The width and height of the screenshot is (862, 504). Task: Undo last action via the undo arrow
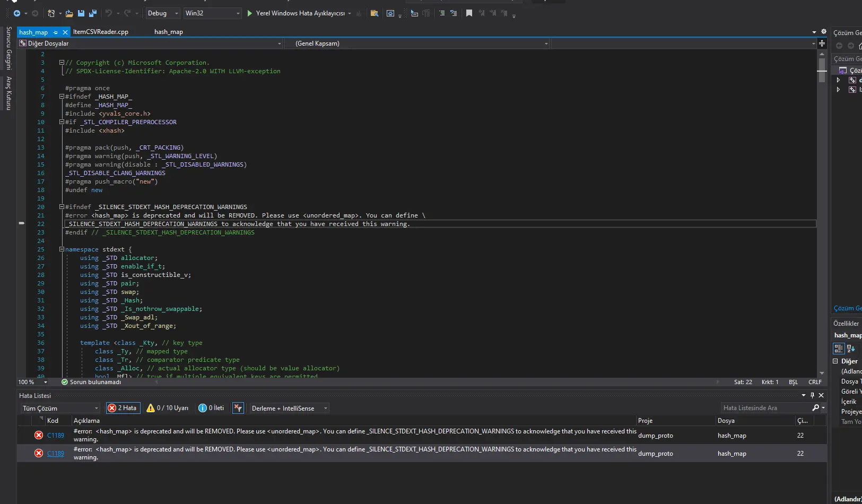coord(108,13)
